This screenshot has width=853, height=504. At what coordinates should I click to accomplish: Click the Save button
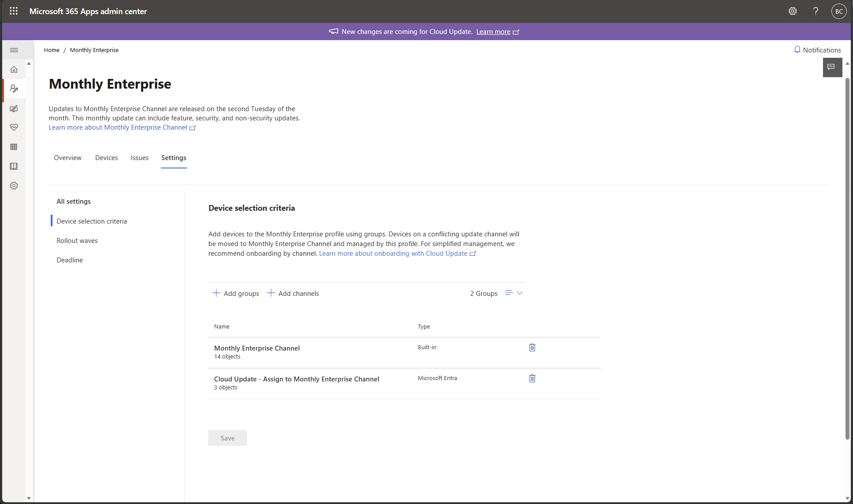228,438
